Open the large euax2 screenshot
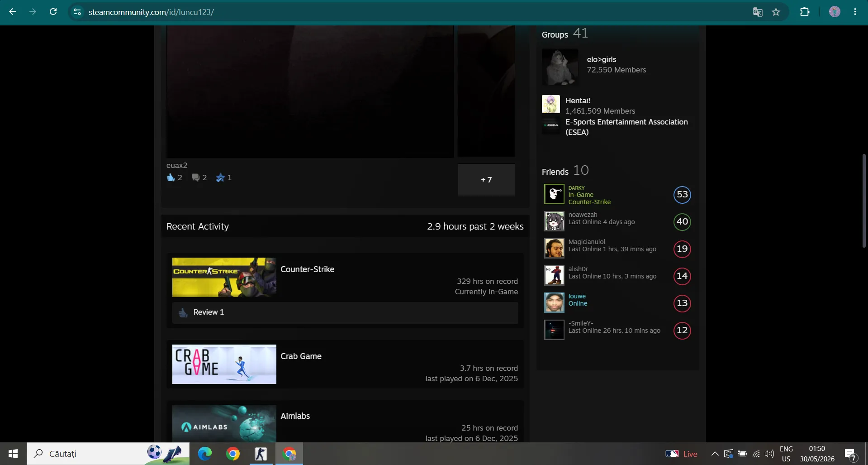868x465 pixels. 310,91
